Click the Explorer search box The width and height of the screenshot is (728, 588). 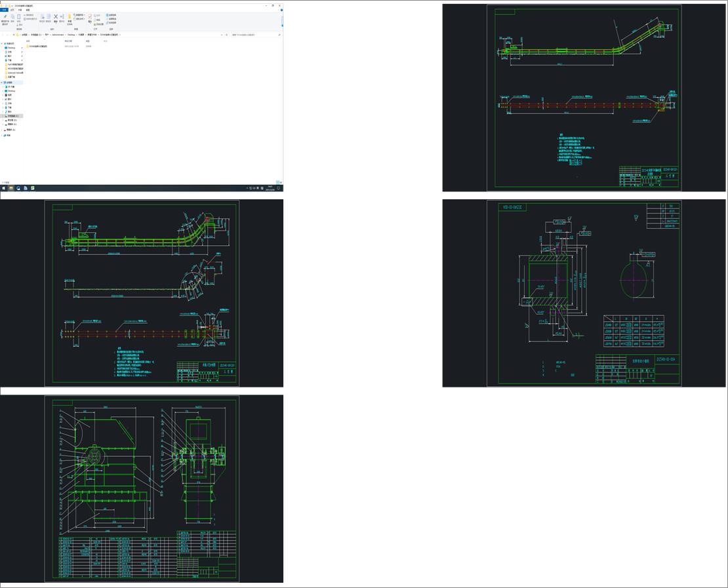[256, 35]
